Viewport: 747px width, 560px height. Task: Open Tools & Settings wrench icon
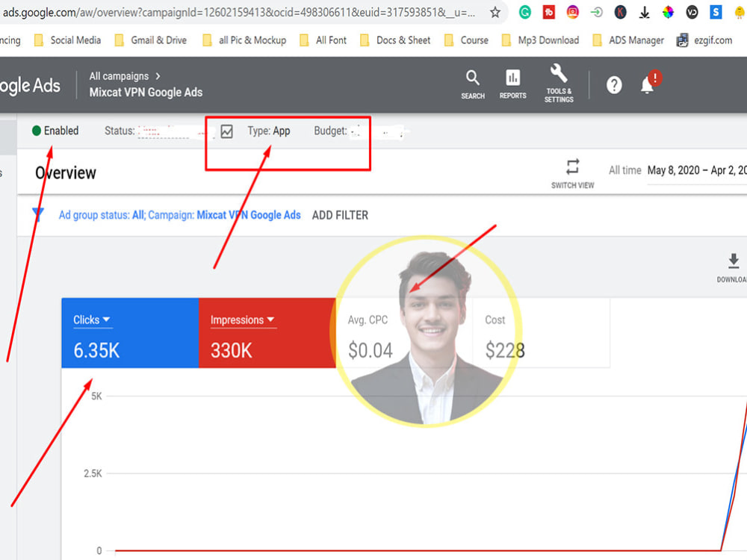(x=559, y=84)
